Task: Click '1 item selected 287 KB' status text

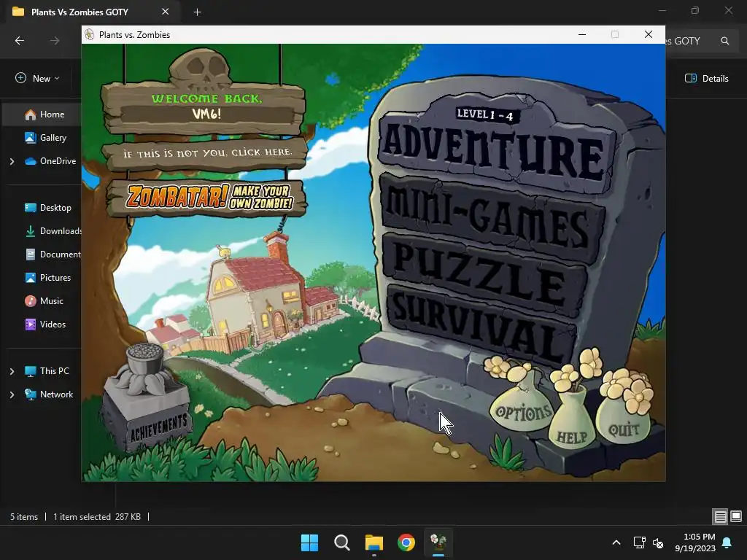Action: pos(97,517)
